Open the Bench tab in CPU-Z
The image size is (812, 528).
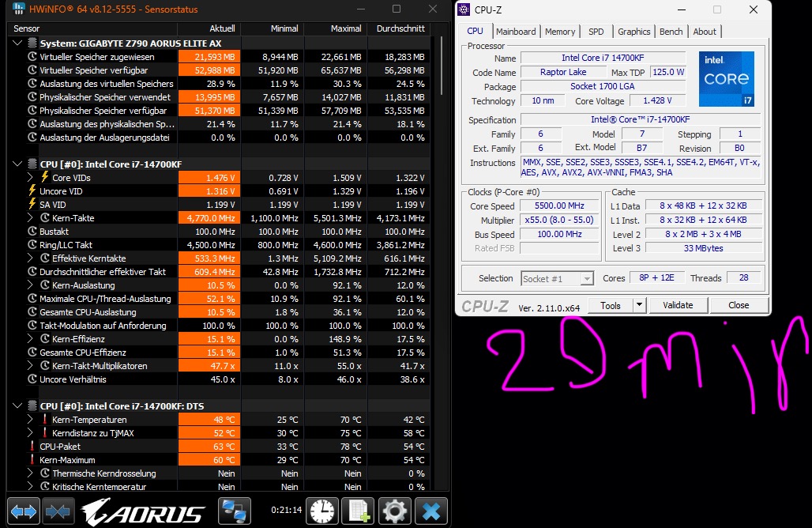pyautogui.click(x=671, y=32)
